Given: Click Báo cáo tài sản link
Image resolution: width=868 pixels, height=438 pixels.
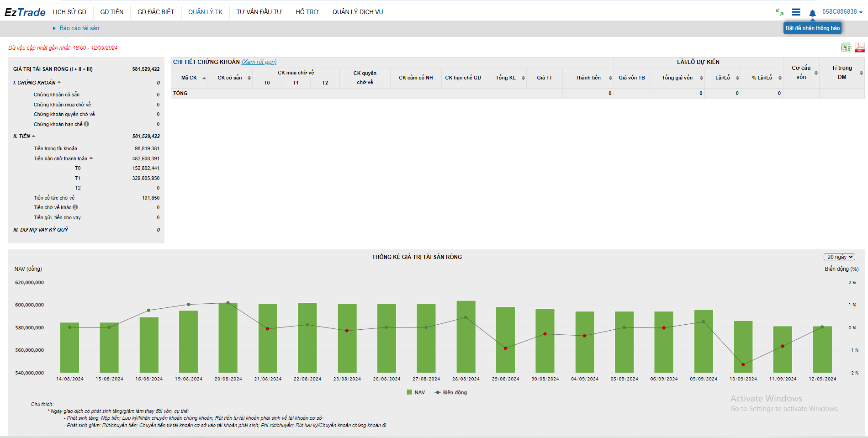Looking at the screenshot, I should 79,28.
